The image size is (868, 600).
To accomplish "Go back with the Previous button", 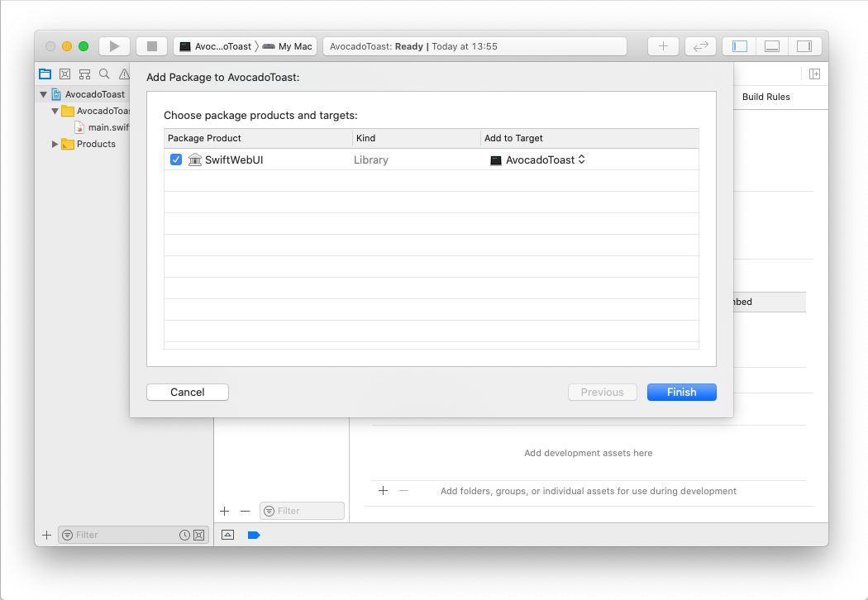I will click(603, 392).
